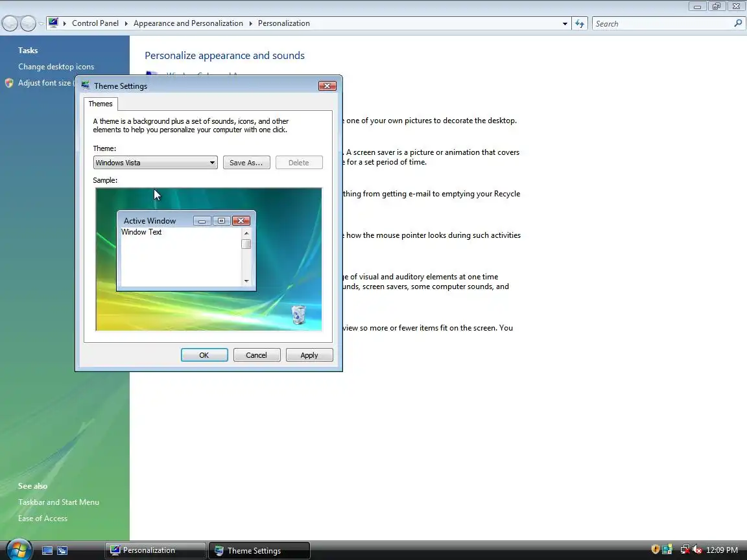The width and height of the screenshot is (747, 560).
Task: Click the Windows update tray icon
Action: coord(667,550)
